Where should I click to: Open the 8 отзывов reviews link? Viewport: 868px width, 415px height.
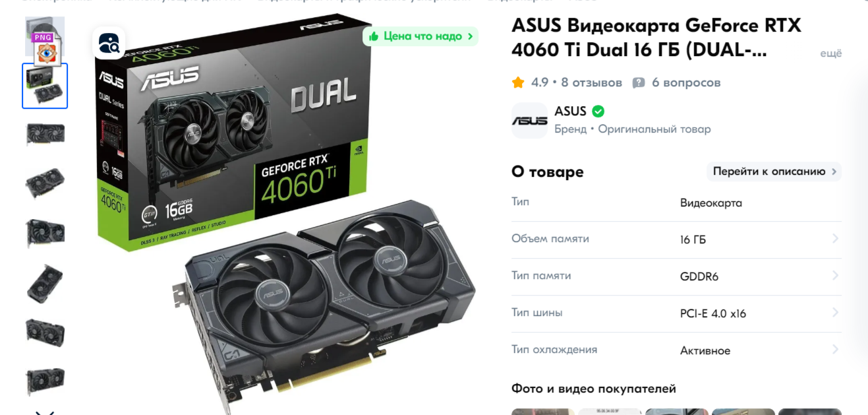point(592,82)
